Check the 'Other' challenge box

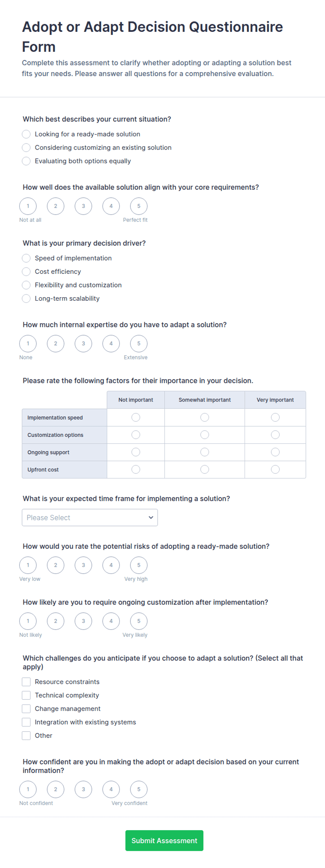point(26,736)
